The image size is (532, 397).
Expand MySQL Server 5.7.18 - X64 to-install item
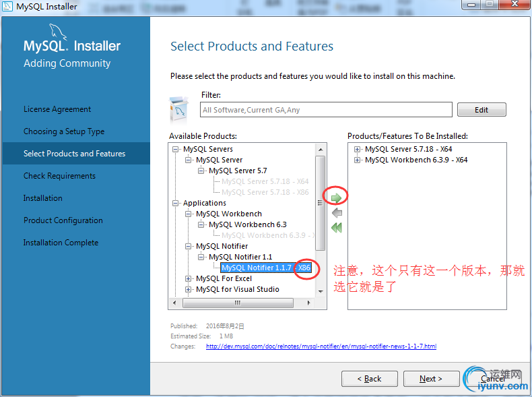(x=357, y=149)
